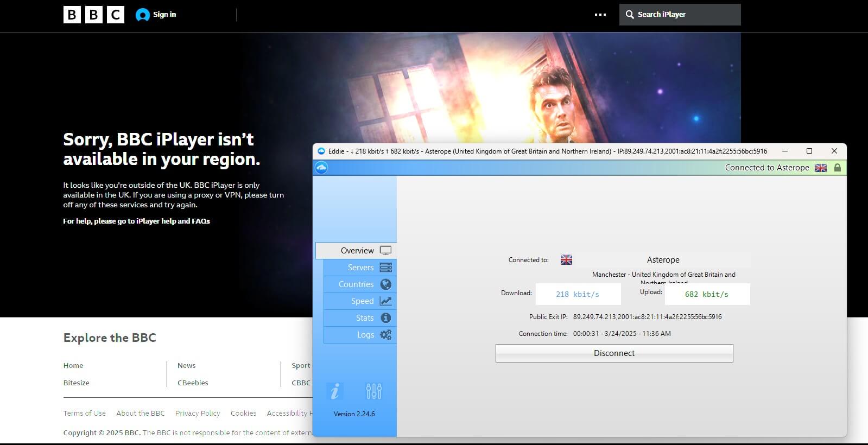Open the Sign in link
This screenshot has height=445, width=868.
click(x=164, y=15)
